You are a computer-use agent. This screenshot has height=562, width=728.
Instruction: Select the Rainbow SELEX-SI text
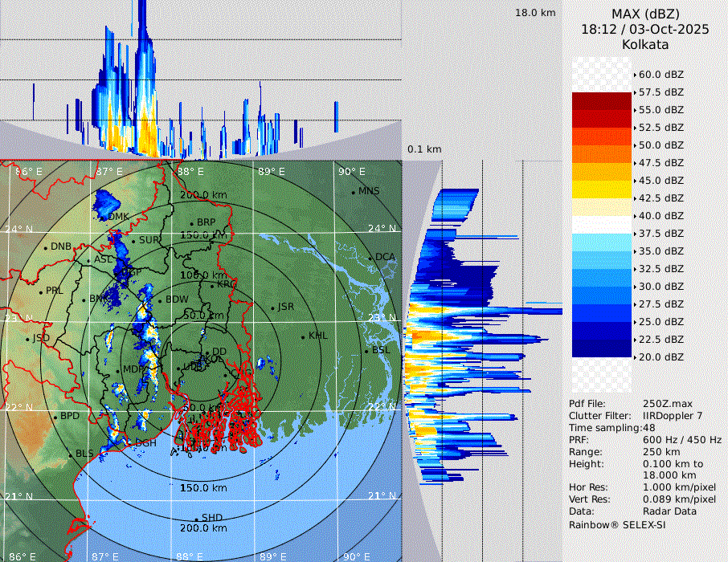(617, 524)
